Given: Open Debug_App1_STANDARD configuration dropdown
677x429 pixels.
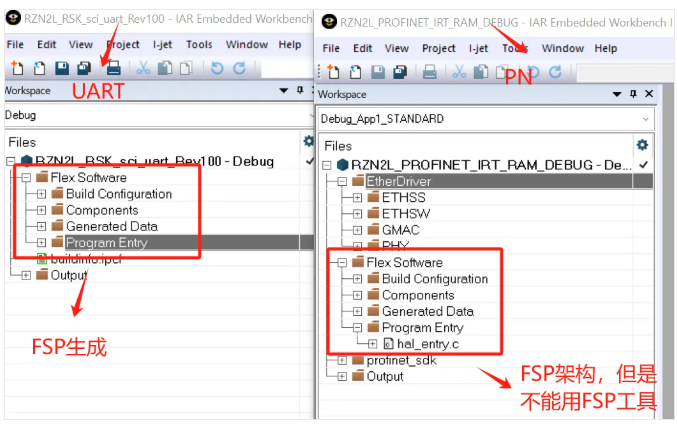Looking at the screenshot, I should [x=645, y=119].
